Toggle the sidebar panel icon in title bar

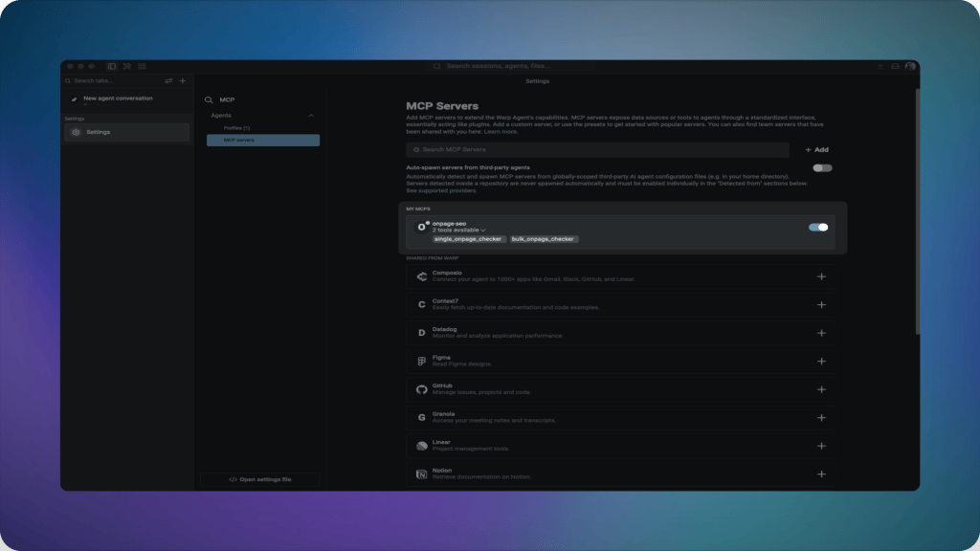point(111,66)
